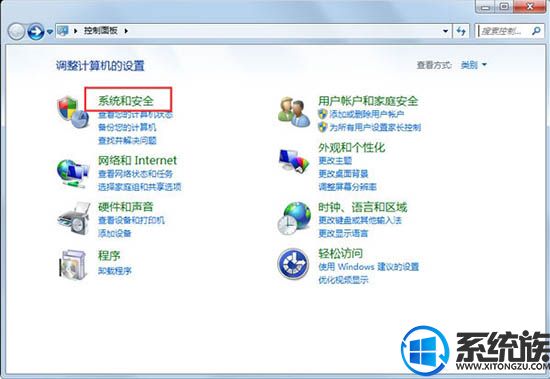Maximize the Control Panel window
This screenshot has width=550, height=379.
click(505, 6)
